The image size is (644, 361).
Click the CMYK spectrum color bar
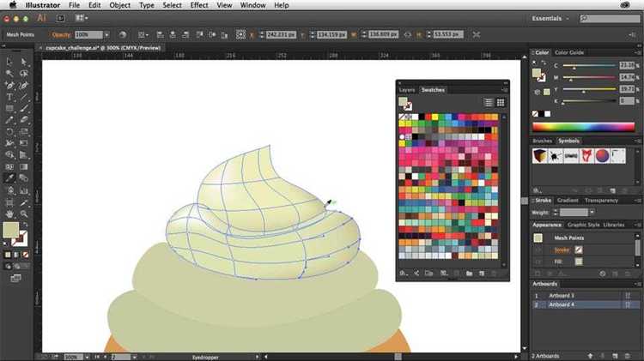[x=583, y=127]
